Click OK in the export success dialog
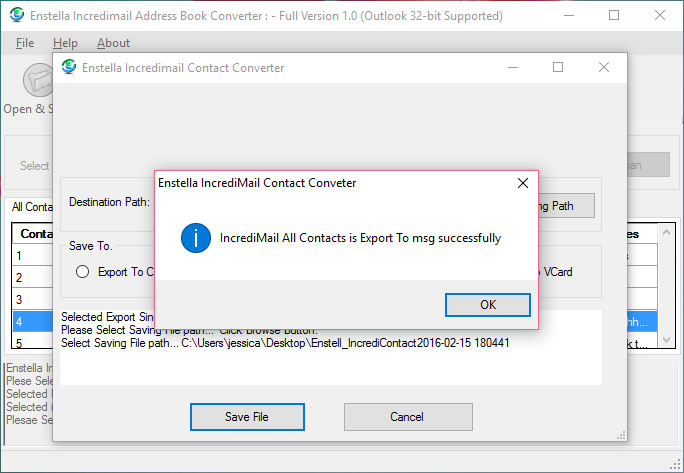 pyautogui.click(x=487, y=304)
